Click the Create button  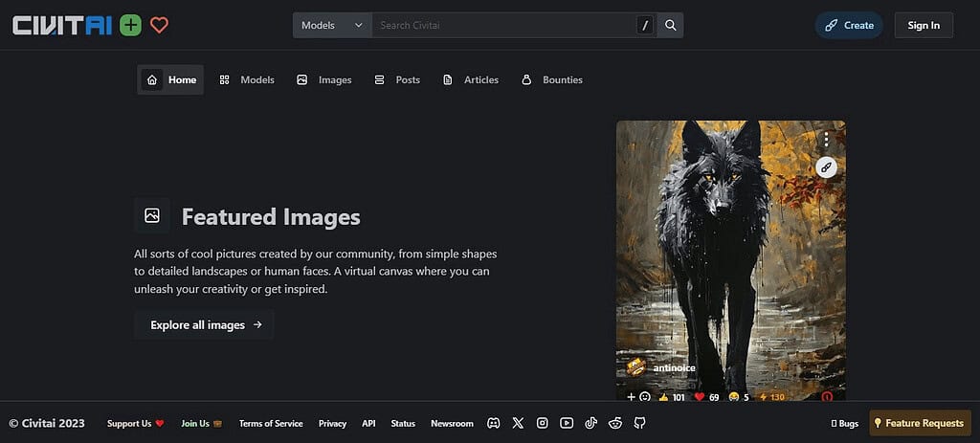[849, 25]
